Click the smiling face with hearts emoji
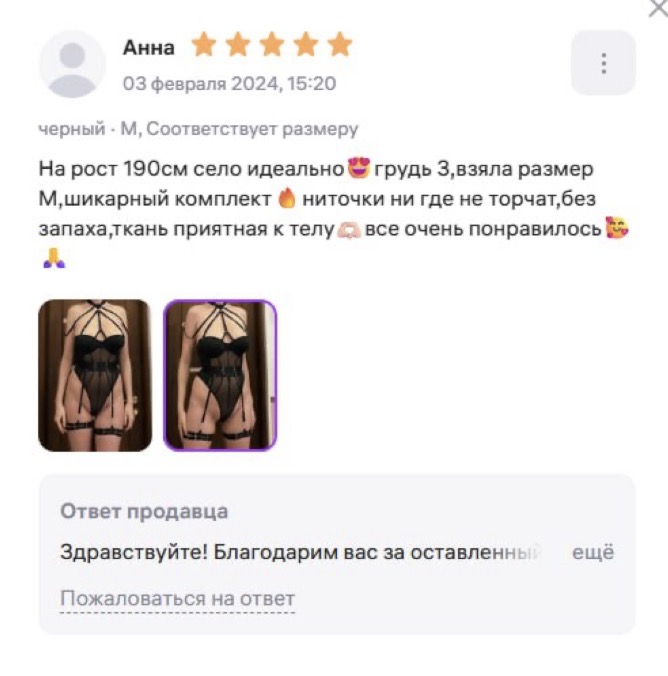 point(617,228)
